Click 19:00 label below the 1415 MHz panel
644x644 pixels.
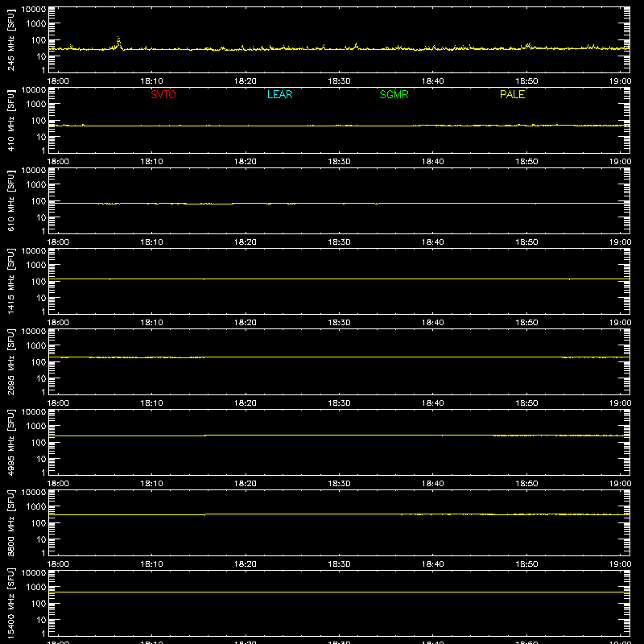pyautogui.click(x=620, y=323)
